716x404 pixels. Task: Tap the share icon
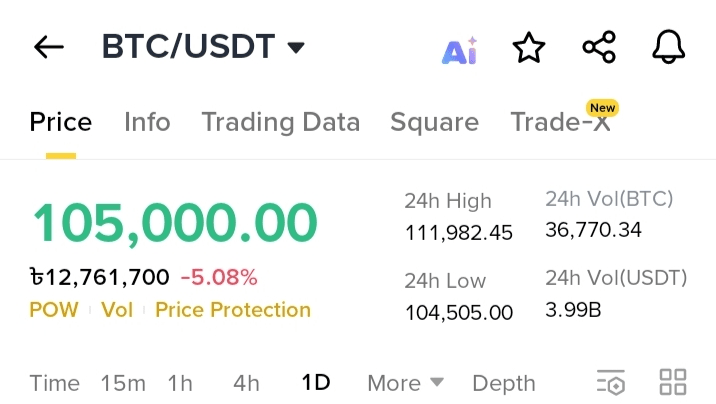point(599,47)
